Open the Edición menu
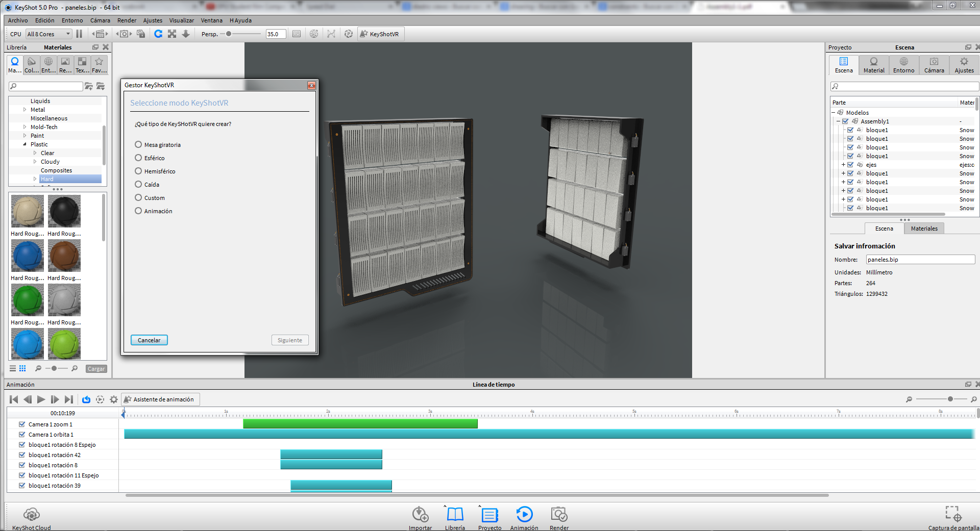 point(45,20)
